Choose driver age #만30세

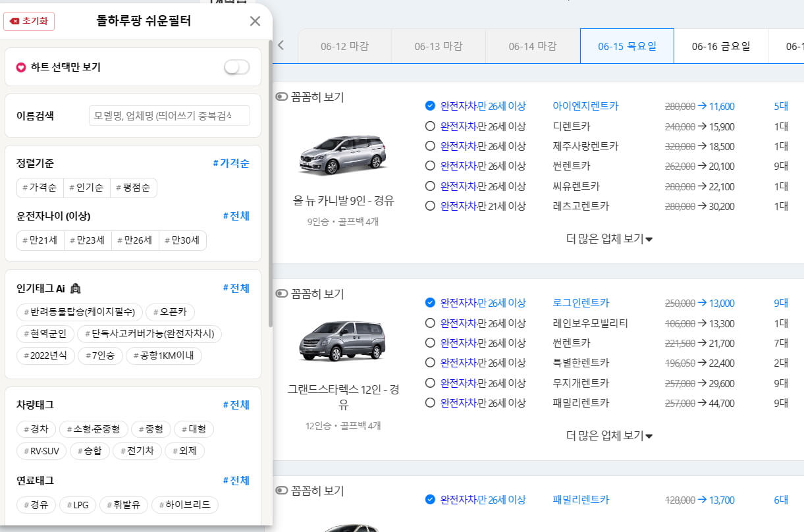coord(182,240)
